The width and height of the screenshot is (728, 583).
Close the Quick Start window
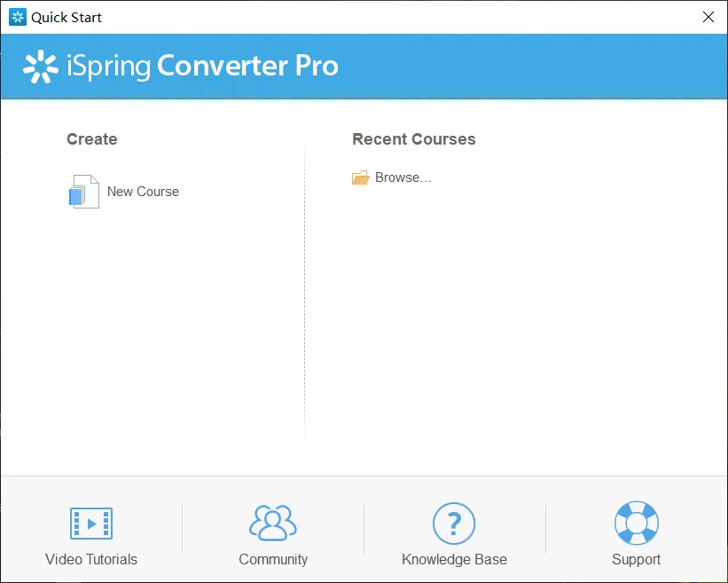pyautogui.click(x=708, y=17)
